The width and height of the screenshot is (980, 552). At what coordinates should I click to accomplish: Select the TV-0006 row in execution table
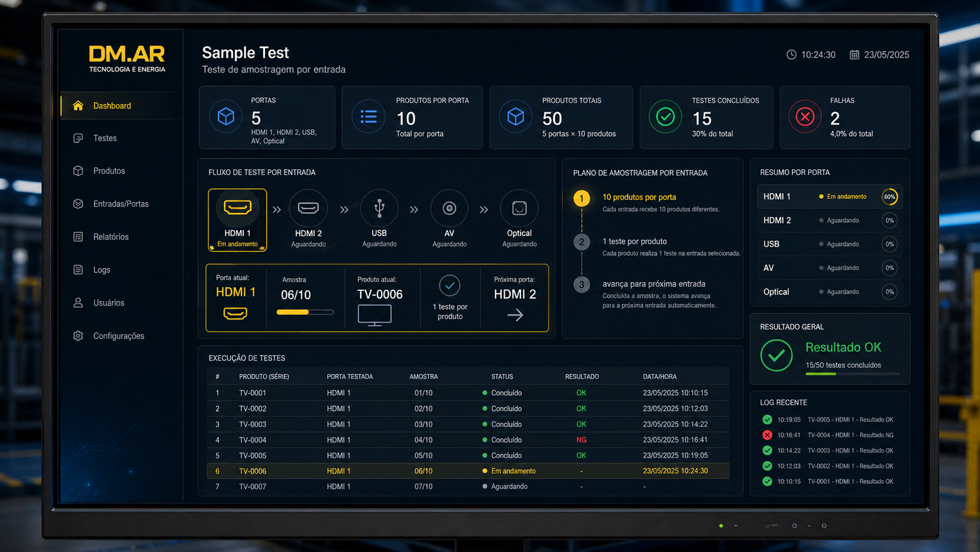(468, 471)
